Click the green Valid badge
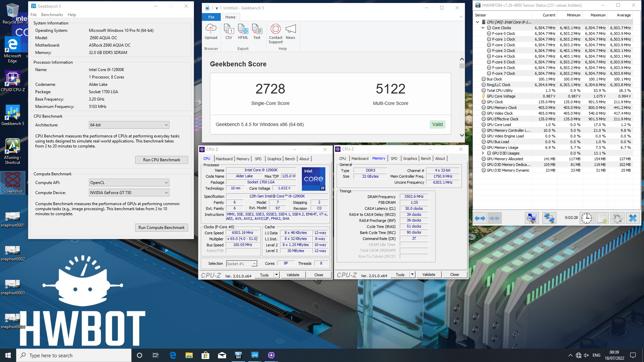The image size is (644, 362). click(437, 124)
